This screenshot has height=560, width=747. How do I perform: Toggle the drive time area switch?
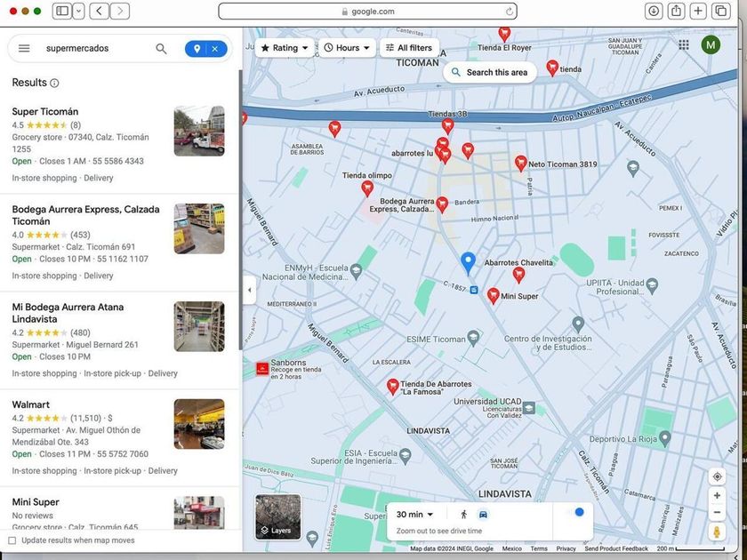point(574,512)
